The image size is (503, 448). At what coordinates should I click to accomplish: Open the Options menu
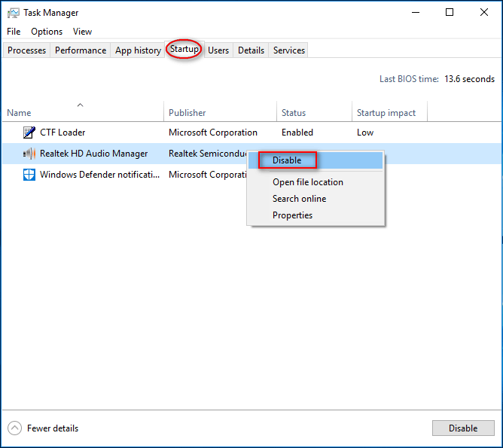[x=47, y=32]
